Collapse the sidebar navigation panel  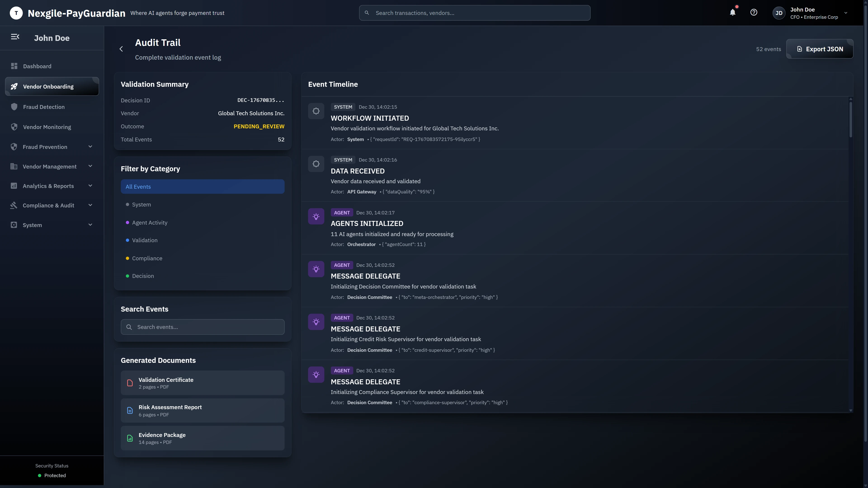pos(15,37)
